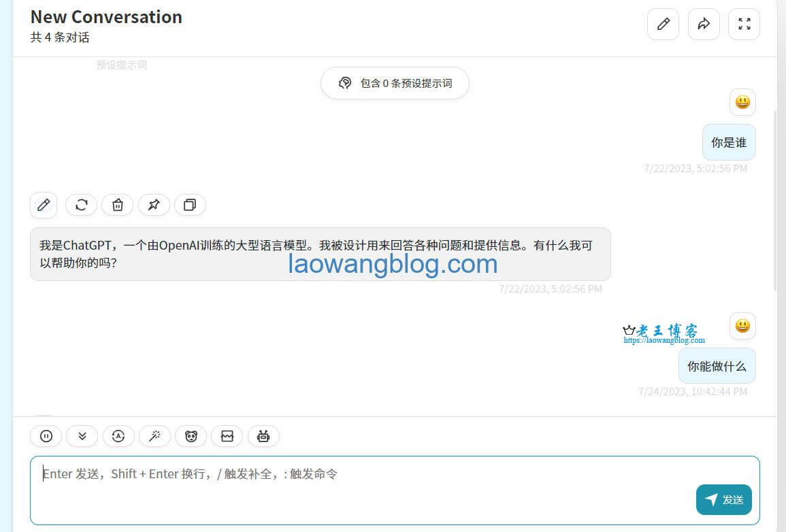Stop generation with the pause circle icon
This screenshot has width=786, height=532.
click(46, 436)
